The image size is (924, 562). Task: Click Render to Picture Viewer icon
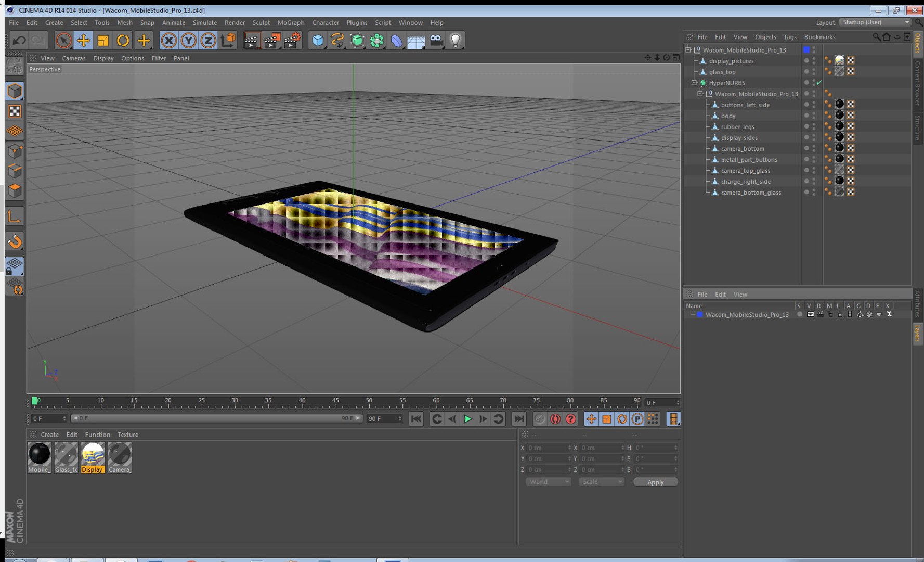click(x=272, y=40)
